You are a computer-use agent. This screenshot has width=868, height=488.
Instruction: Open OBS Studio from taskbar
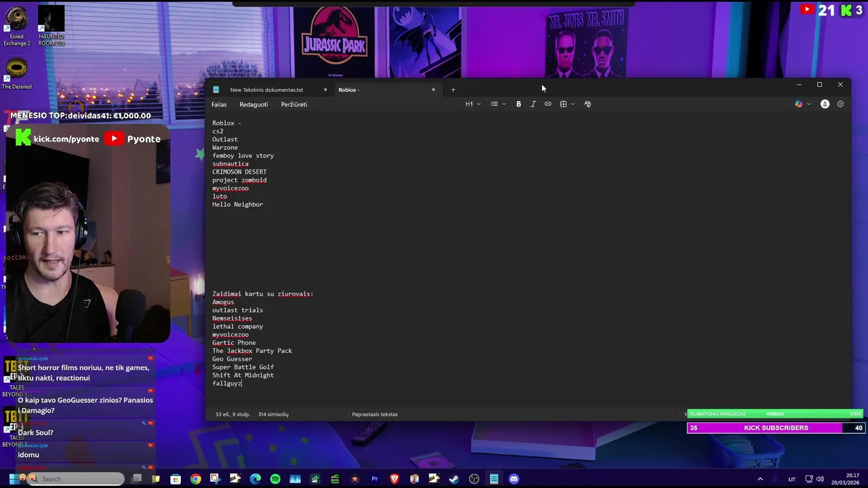474,479
